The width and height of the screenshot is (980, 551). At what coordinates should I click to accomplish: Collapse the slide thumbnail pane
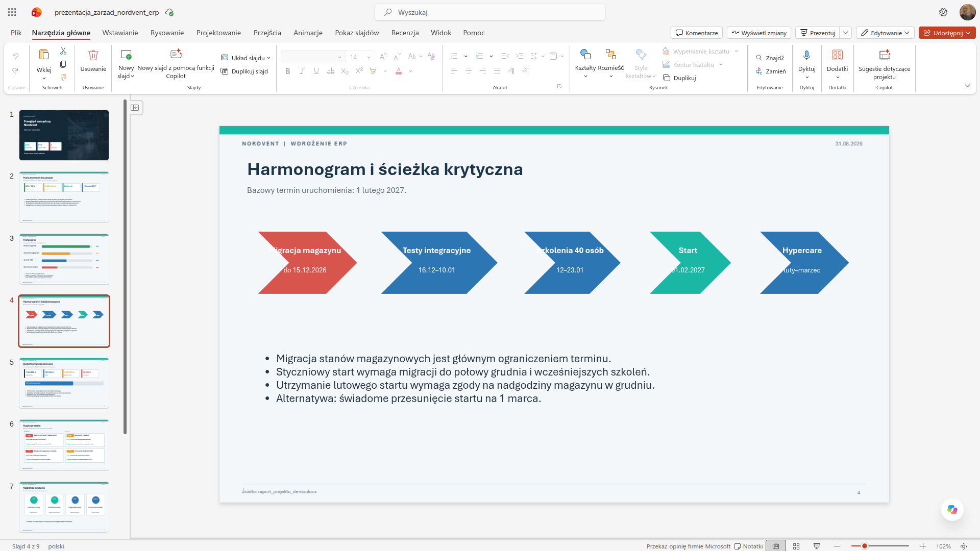click(x=135, y=108)
